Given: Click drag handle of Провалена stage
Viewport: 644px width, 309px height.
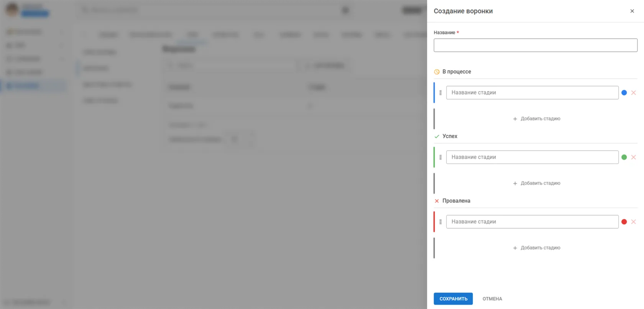Looking at the screenshot, I should click(440, 222).
